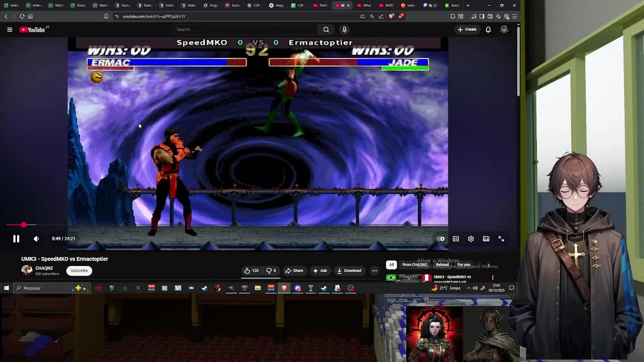This screenshot has height=362, width=644.
Task: Go to the browser home page
Action: (x=30, y=16)
